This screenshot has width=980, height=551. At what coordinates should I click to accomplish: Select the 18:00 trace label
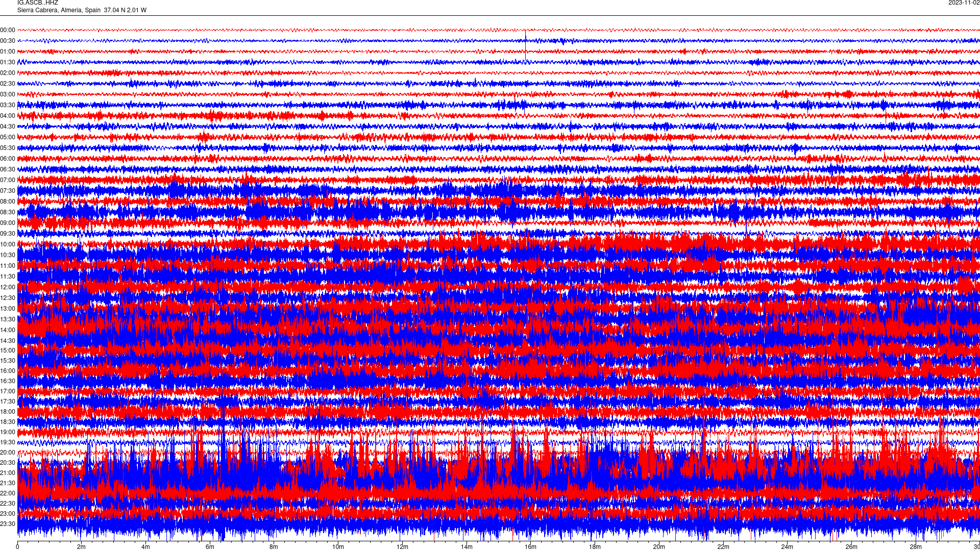(8, 412)
